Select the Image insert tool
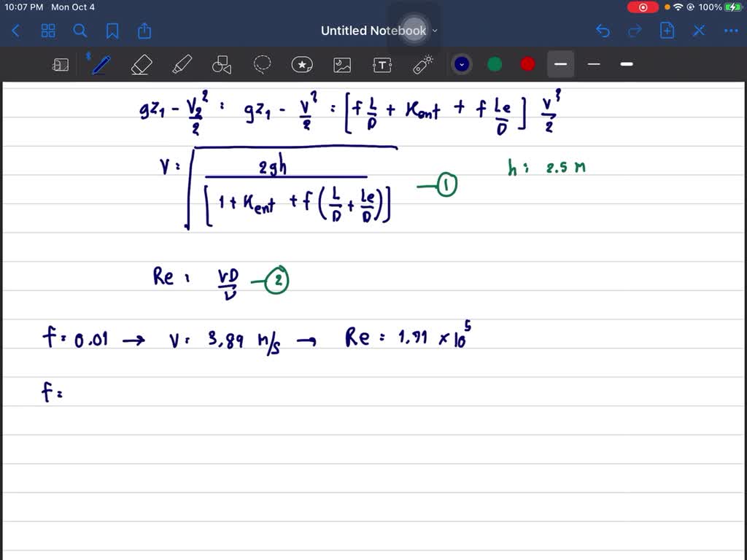 point(342,65)
